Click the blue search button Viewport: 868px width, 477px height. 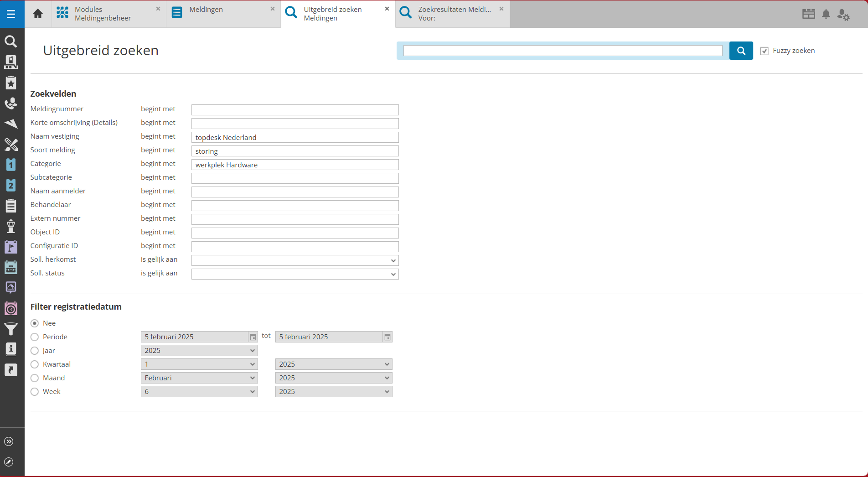click(x=741, y=51)
